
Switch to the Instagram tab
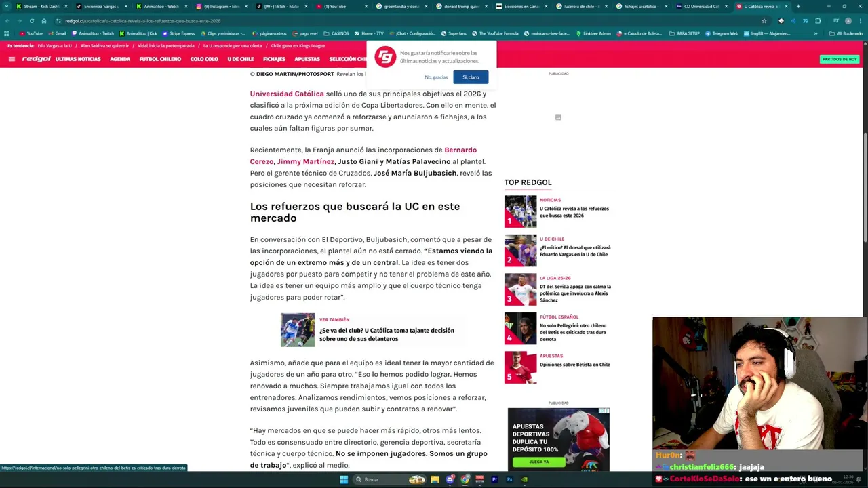[221, 6]
